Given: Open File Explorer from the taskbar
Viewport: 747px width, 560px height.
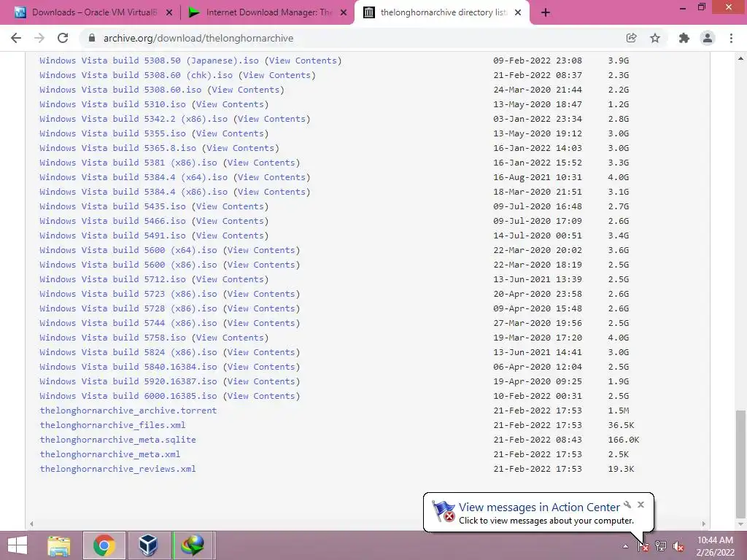Looking at the screenshot, I should [x=59, y=545].
